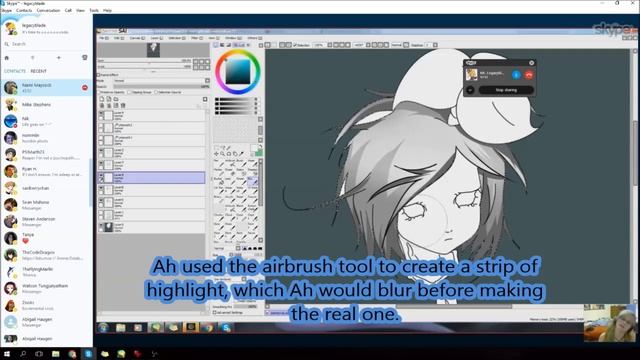The height and width of the screenshot is (360, 640).
Task: Toggle the Advanced settings checkbox in tool panel
Action: click(214, 313)
